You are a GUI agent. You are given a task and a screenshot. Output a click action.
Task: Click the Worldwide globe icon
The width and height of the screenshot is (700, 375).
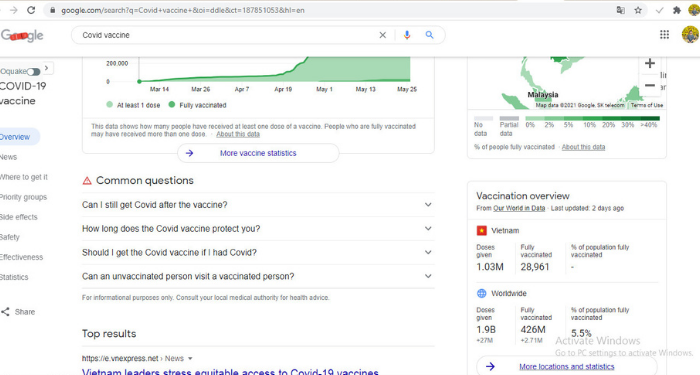[481, 293]
